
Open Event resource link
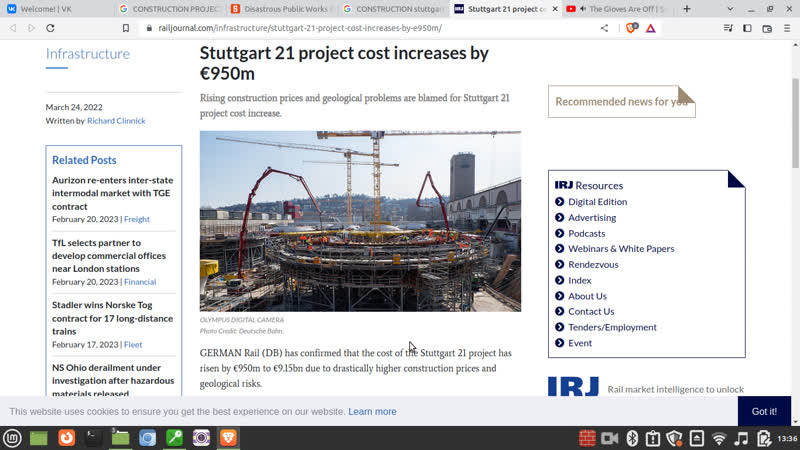[x=580, y=343]
